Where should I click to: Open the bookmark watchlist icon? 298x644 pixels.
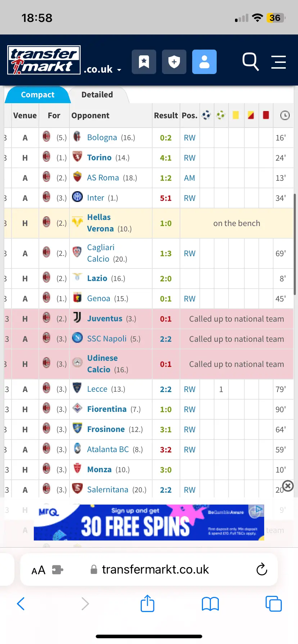coord(144,62)
